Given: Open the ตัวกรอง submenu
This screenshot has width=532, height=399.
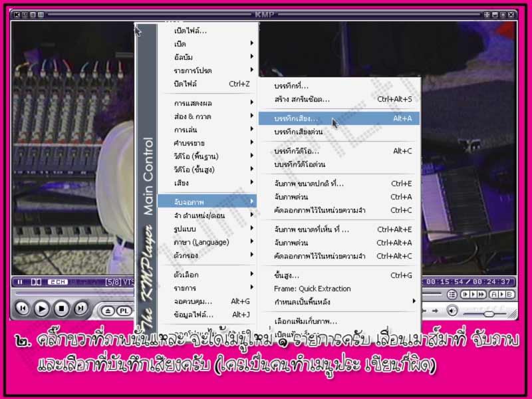Looking at the screenshot, I should click(207, 255).
